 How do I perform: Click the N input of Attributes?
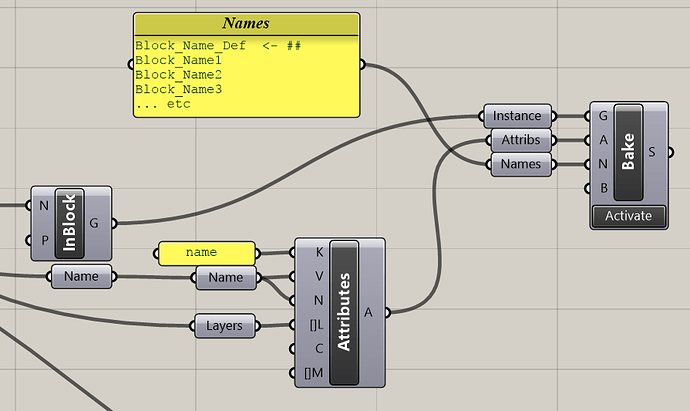pyautogui.click(x=319, y=301)
